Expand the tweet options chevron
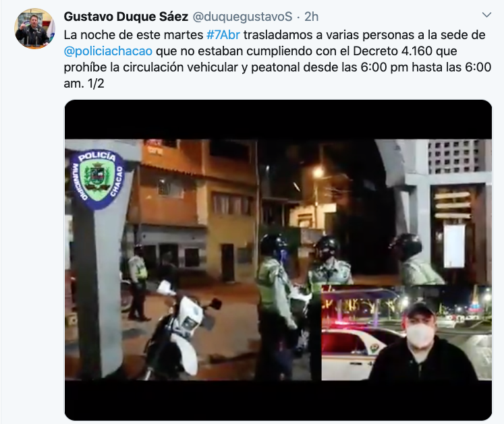This screenshot has width=504, height=424. (x=486, y=15)
